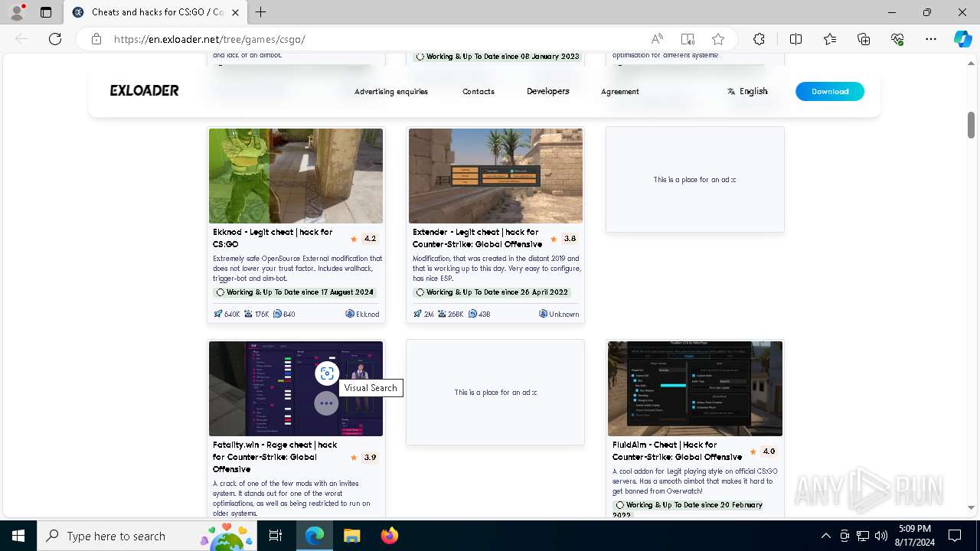Click Extender 2M launches rocket icon
Viewport: 980px width, 551px height.
417,314
